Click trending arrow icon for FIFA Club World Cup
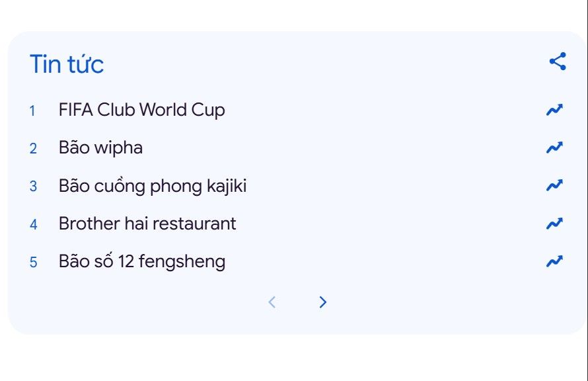This screenshot has width=588, height=381. click(x=554, y=110)
